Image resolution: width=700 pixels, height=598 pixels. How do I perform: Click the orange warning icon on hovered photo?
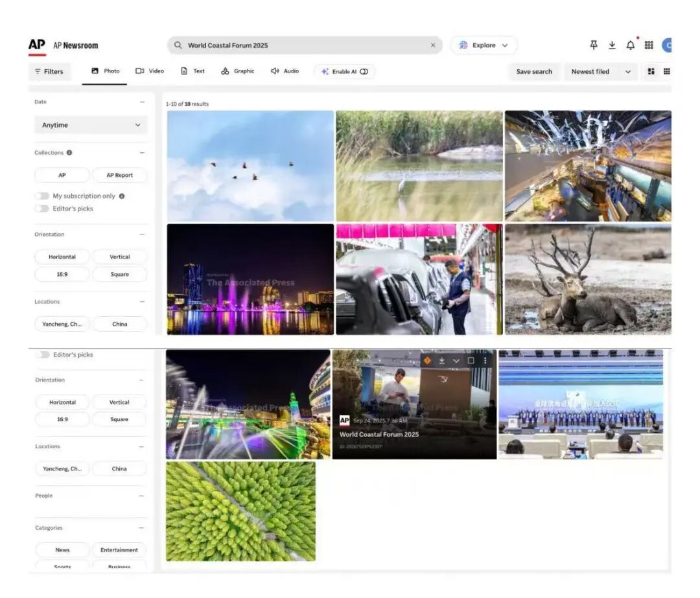click(427, 360)
